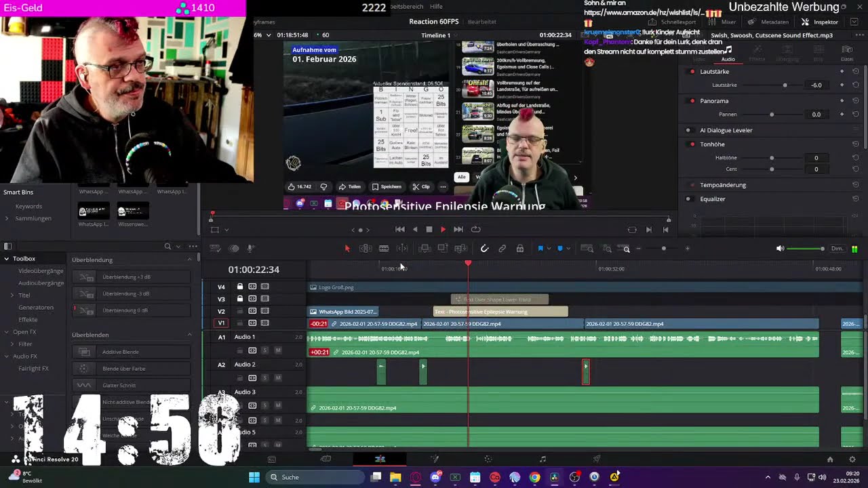Select Videoübergänge in the Toolbox

click(41, 271)
